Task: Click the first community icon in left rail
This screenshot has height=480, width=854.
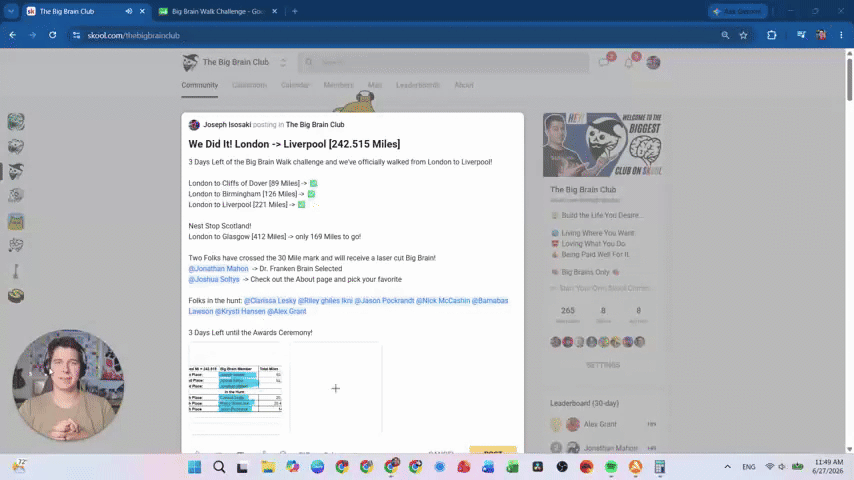Action: coord(16,121)
